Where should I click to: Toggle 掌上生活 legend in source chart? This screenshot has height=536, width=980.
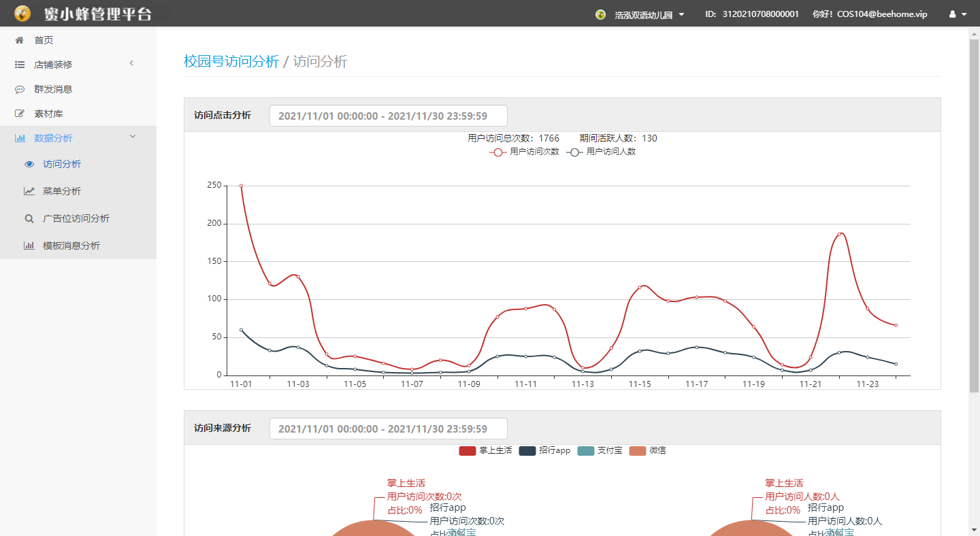point(485,450)
